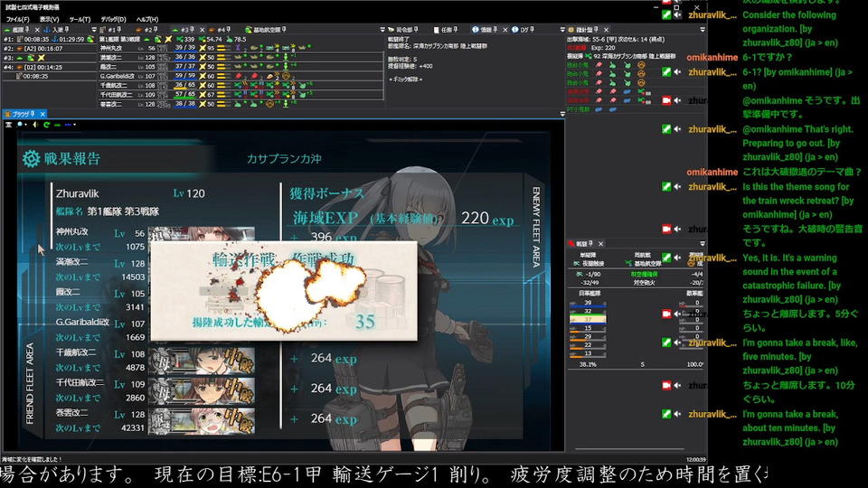Toggle green checkmark beside '@omikanhime That's right'
Screen dimensions: 868x488
click(x=666, y=129)
